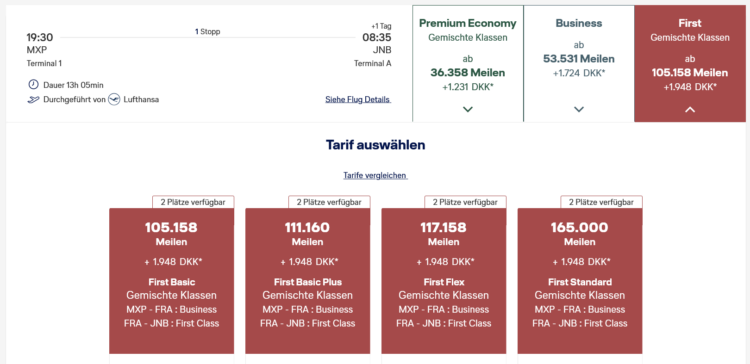
Task: Choose First Flex 117.158 Meilen fare
Action: (x=443, y=281)
